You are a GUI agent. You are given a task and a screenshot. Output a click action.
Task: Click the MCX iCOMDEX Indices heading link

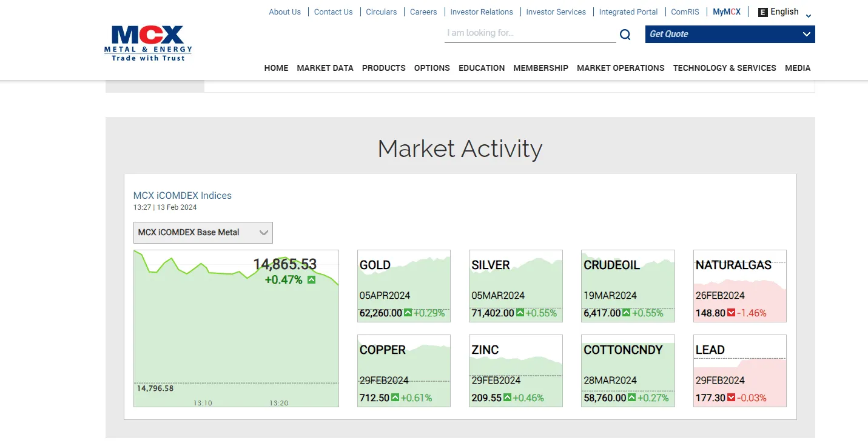(182, 195)
